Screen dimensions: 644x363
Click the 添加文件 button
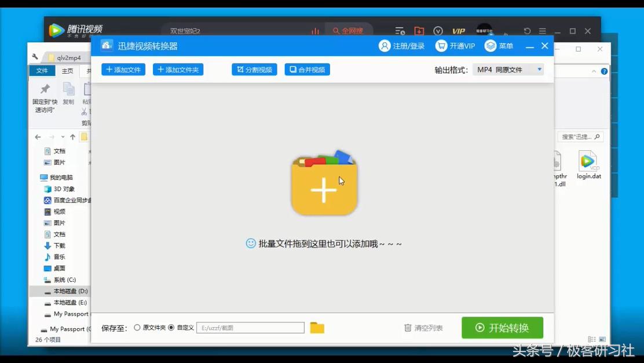(123, 70)
